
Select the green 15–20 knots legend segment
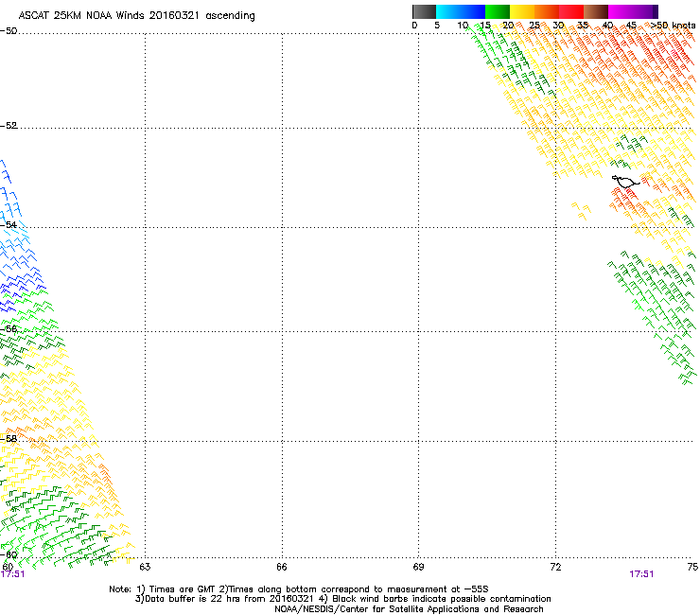coord(498,11)
